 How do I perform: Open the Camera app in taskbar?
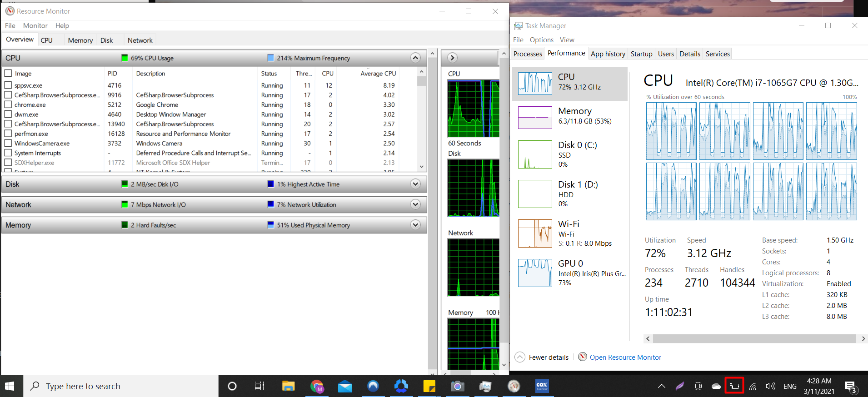457,386
